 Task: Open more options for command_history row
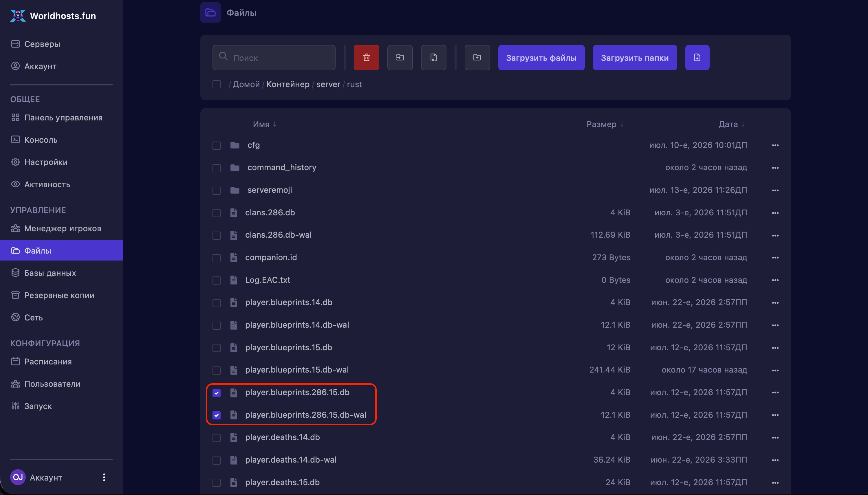[775, 168]
